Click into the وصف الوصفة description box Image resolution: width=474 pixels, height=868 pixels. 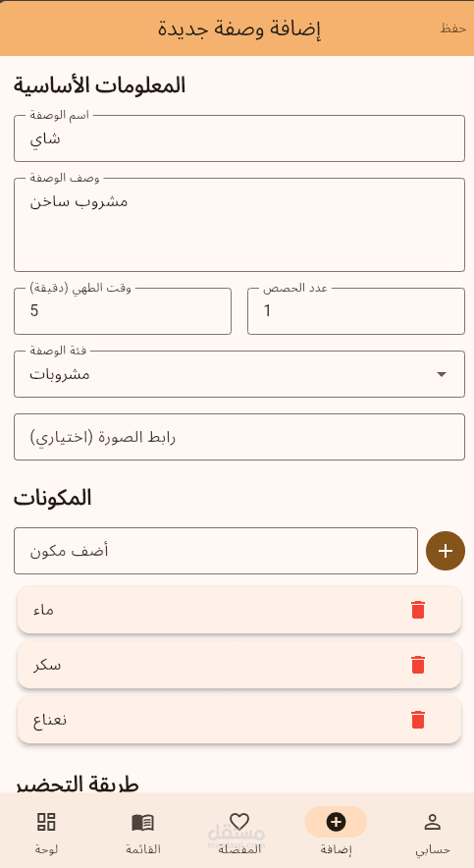239,225
